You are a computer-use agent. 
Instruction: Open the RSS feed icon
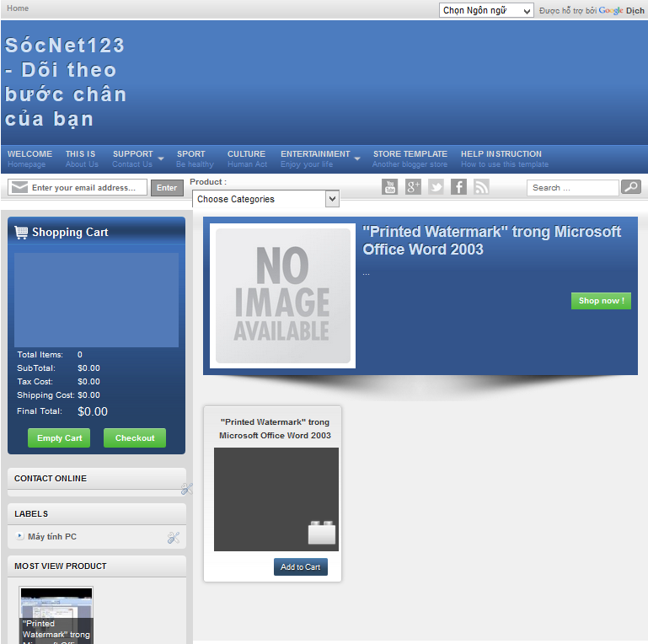(481, 187)
